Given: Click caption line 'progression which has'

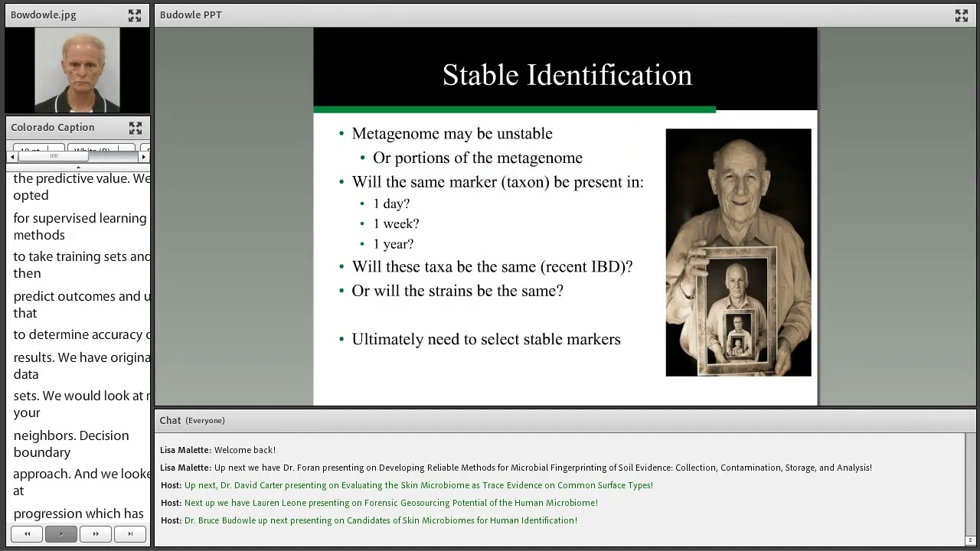Looking at the screenshot, I should [78, 514].
